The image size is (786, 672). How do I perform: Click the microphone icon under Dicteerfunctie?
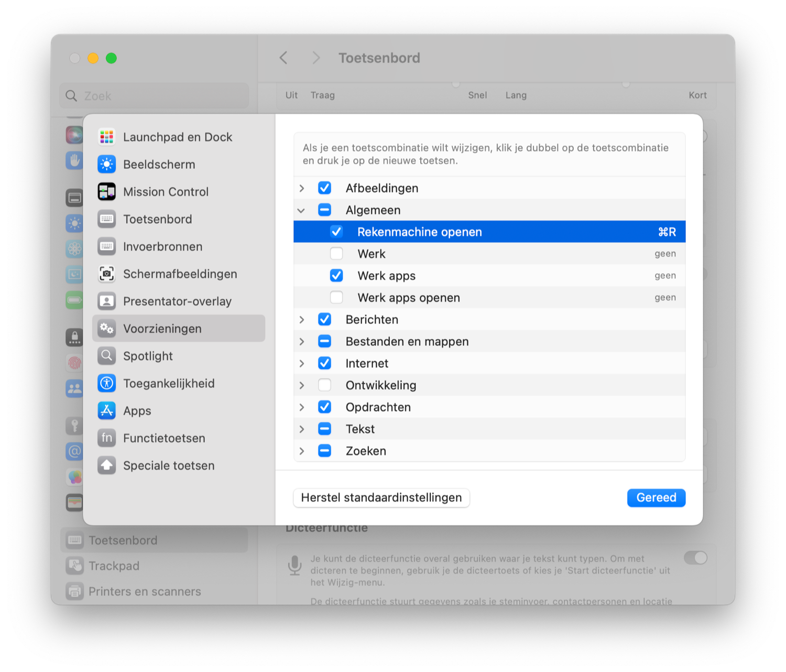click(x=295, y=566)
